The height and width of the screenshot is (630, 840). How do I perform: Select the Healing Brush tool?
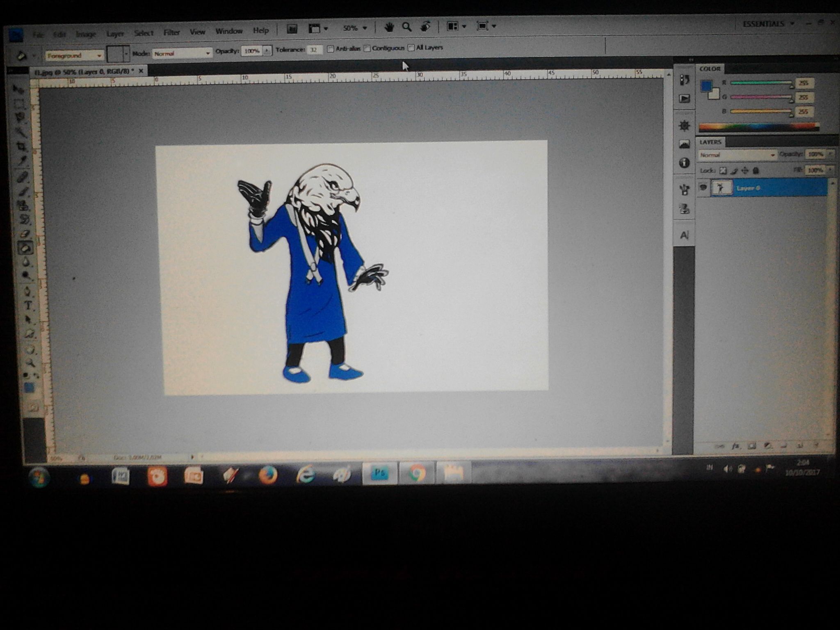(x=23, y=177)
